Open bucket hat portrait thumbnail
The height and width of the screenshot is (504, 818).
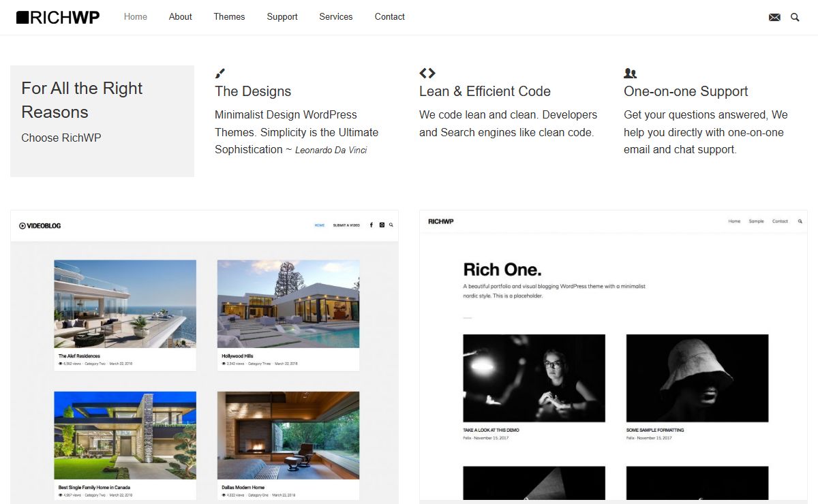(x=697, y=378)
